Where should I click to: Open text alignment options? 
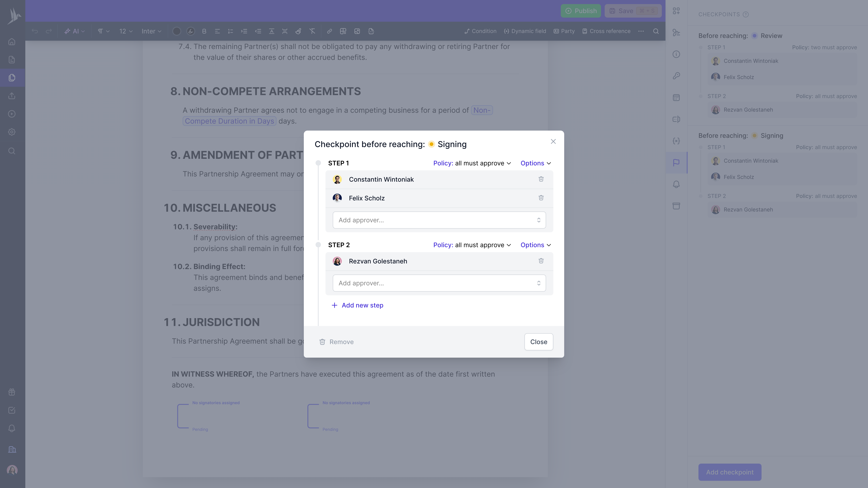tap(217, 31)
